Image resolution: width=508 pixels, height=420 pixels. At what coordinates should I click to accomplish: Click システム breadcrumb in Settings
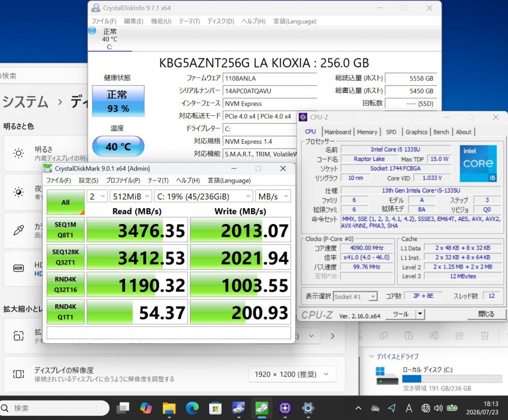tap(25, 102)
